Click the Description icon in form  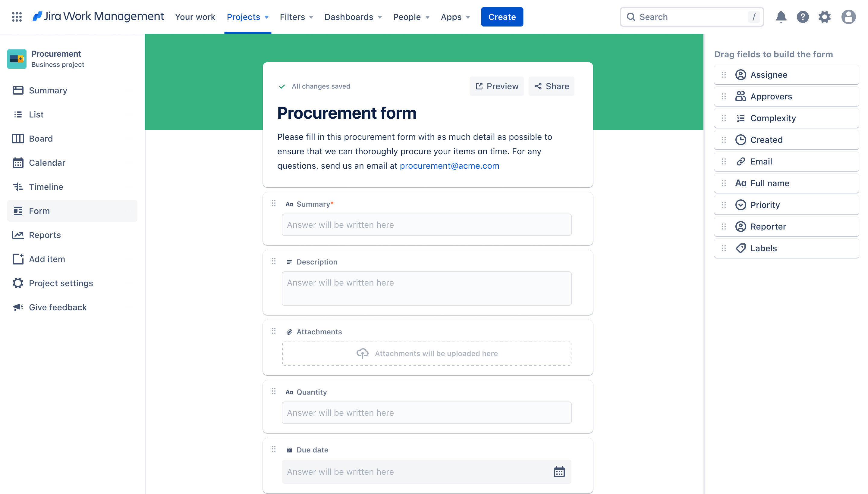click(289, 261)
